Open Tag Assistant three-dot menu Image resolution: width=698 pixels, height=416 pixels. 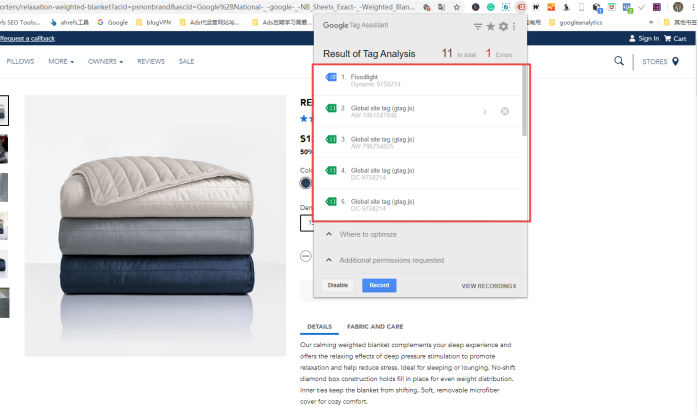coord(515,27)
